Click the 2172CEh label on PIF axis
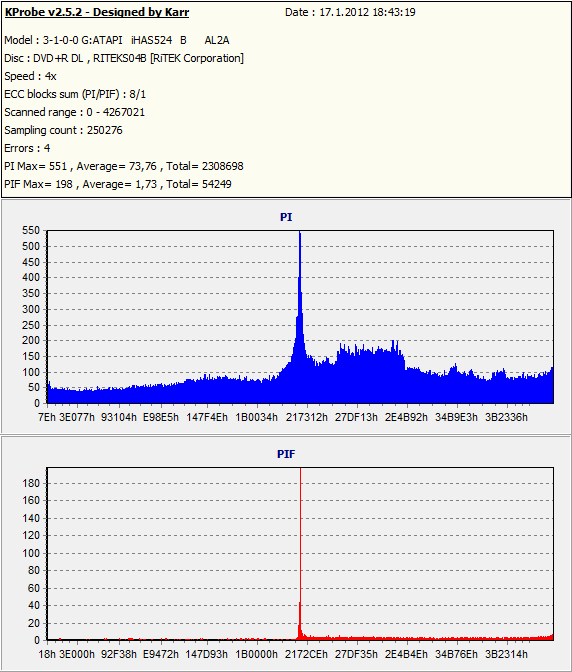572x672 pixels. pos(306,654)
